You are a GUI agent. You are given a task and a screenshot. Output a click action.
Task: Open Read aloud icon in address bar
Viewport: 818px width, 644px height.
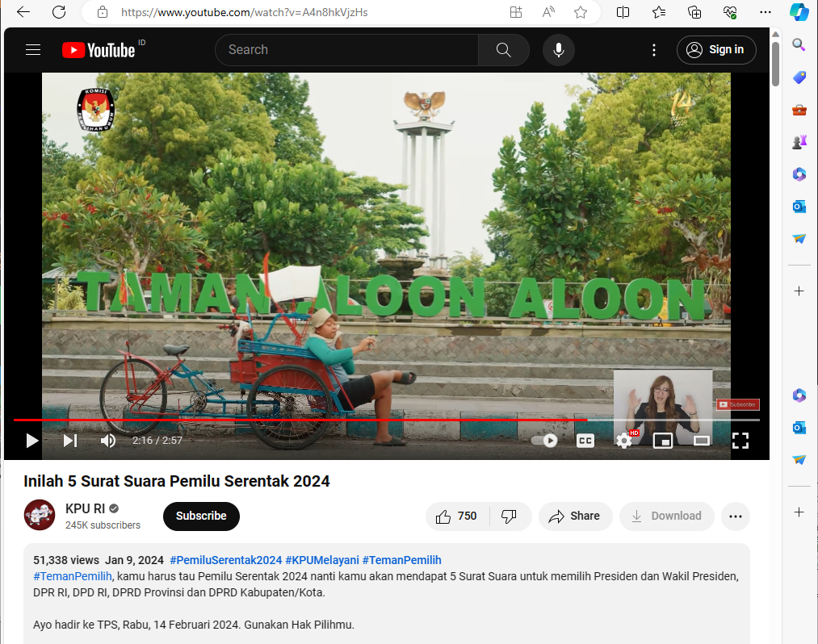tap(548, 12)
